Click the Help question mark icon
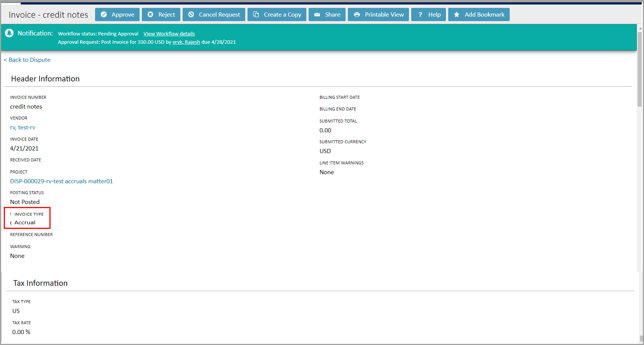Image resolution: width=644 pixels, height=345 pixels. click(x=420, y=15)
